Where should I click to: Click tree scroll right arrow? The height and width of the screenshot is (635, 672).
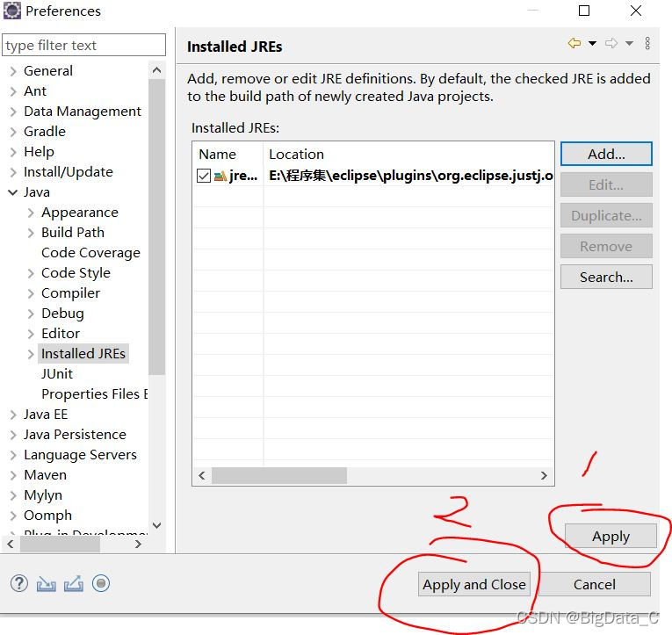pos(138,545)
